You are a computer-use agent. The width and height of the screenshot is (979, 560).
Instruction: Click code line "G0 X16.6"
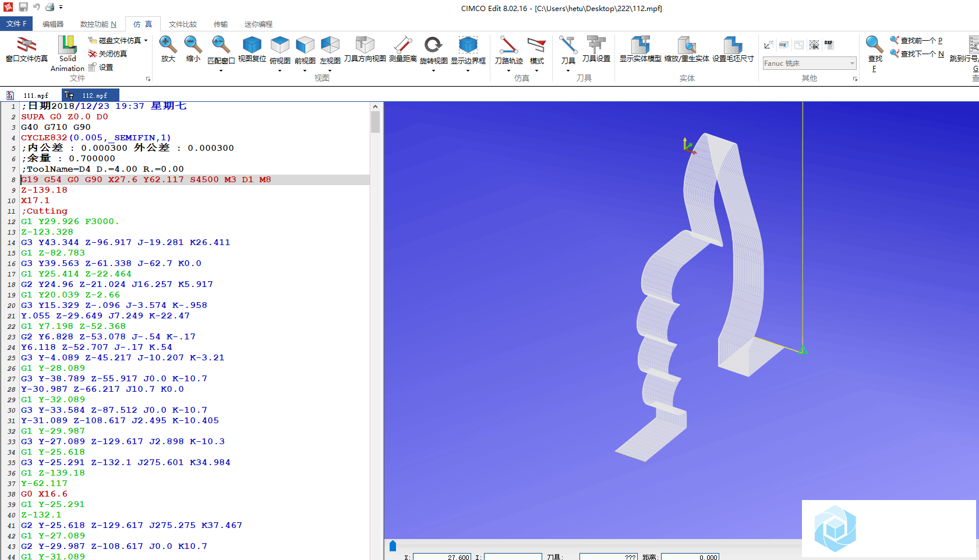pos(44,494)
